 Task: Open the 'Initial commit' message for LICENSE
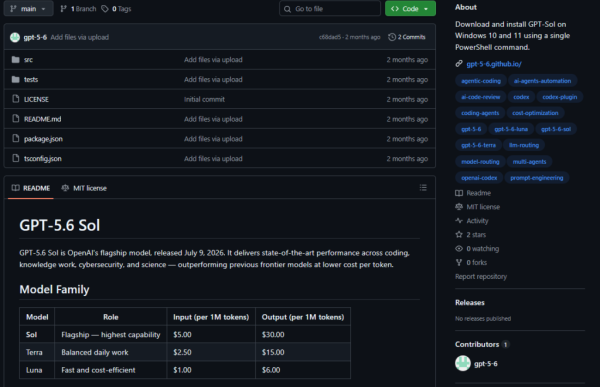204,100
